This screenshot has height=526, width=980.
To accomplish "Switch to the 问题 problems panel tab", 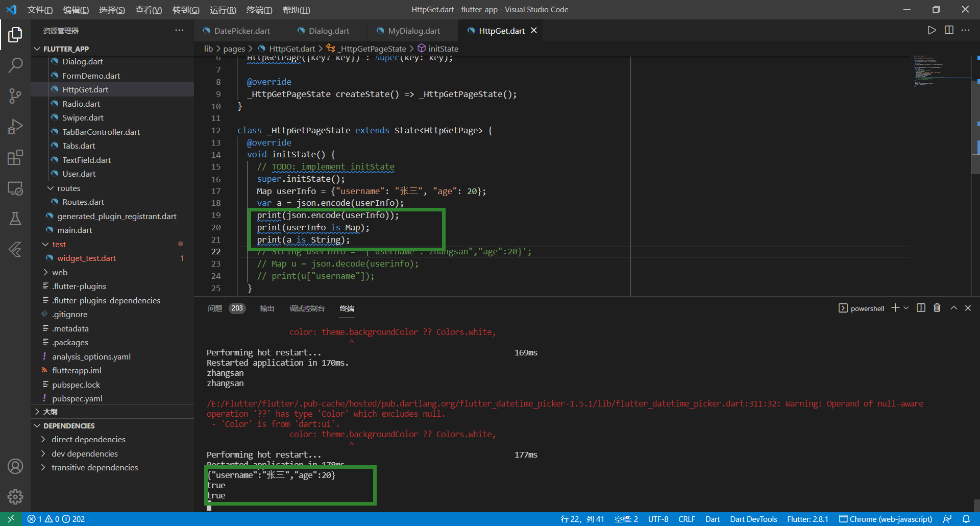I will [215, 308].
